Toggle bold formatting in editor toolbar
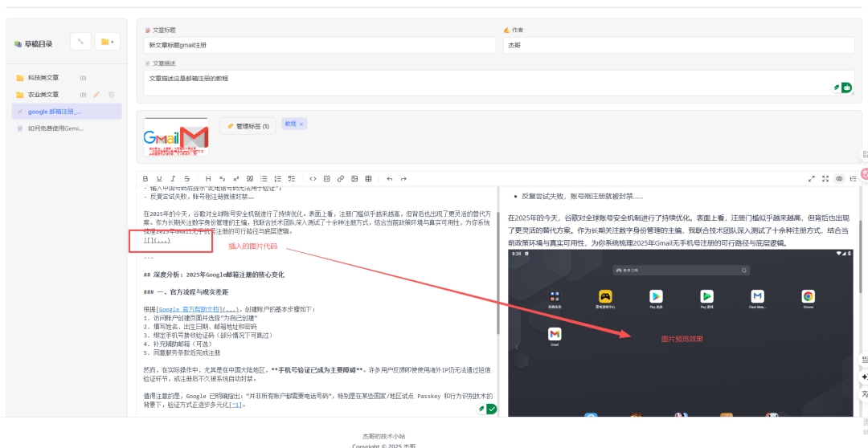 [x=145, y=179]
